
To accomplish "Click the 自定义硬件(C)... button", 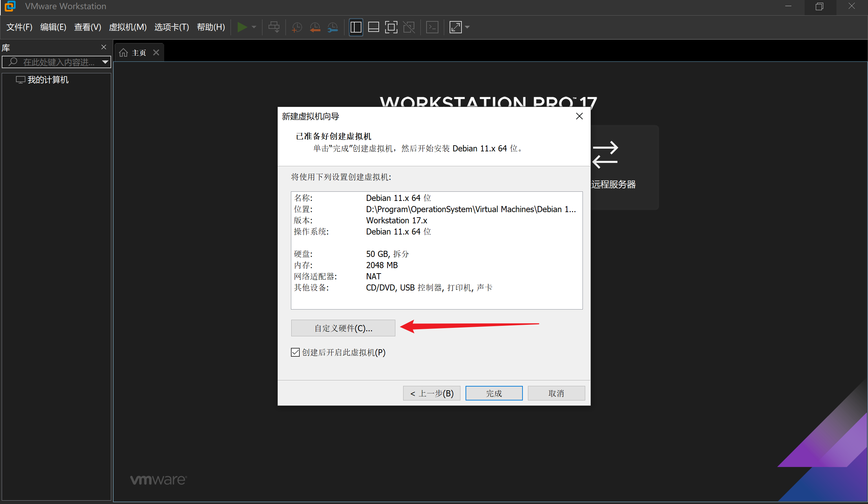I will [343, 328].
